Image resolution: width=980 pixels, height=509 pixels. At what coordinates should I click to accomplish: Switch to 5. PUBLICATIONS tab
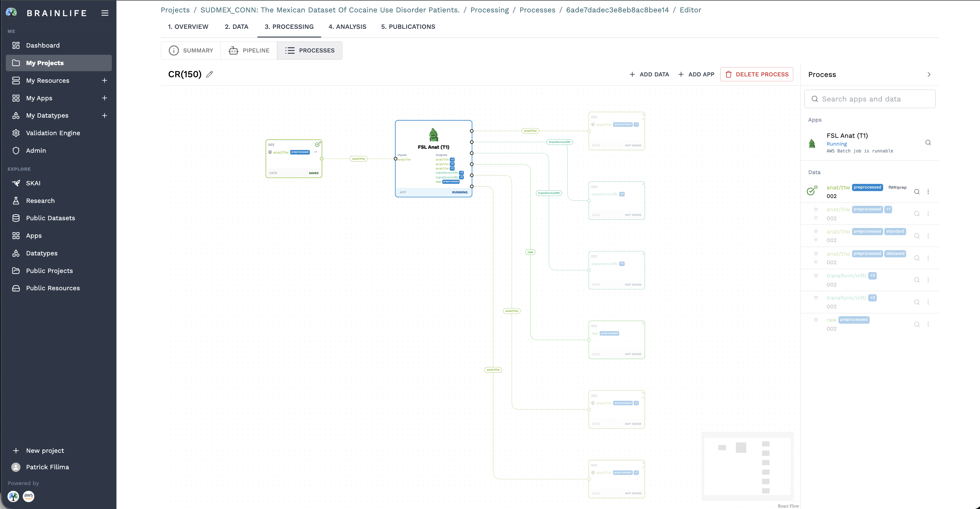tap(408, 27)
